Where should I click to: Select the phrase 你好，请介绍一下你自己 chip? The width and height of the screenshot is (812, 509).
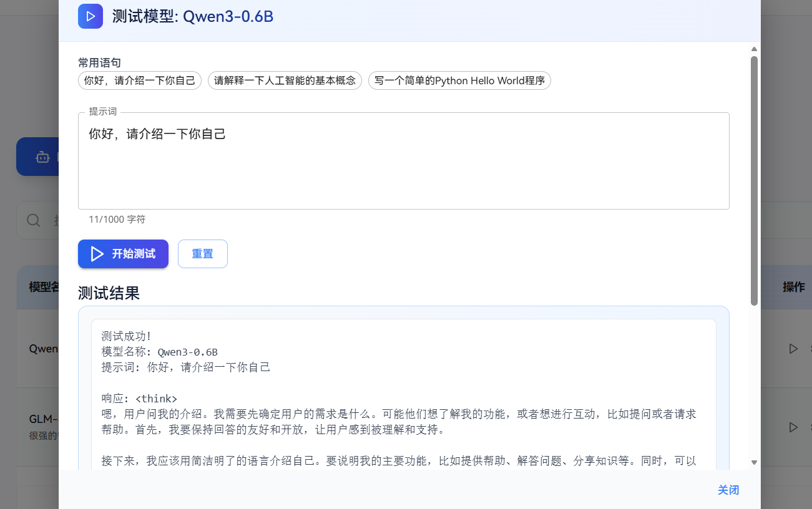point(140,80)
